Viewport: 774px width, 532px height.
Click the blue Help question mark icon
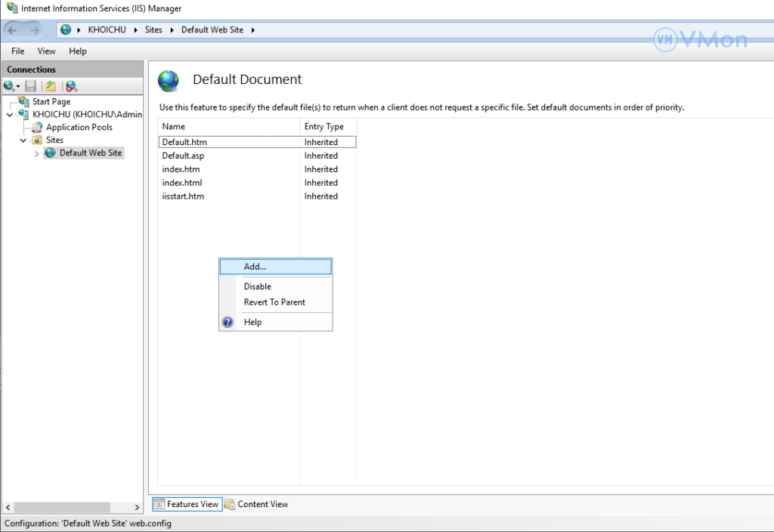point(228,322)
